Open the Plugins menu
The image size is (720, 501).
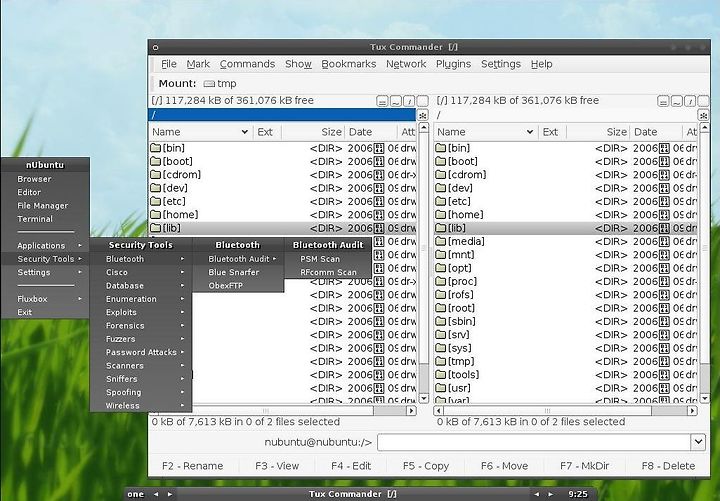pyautogui.click(x=453, y=64)
